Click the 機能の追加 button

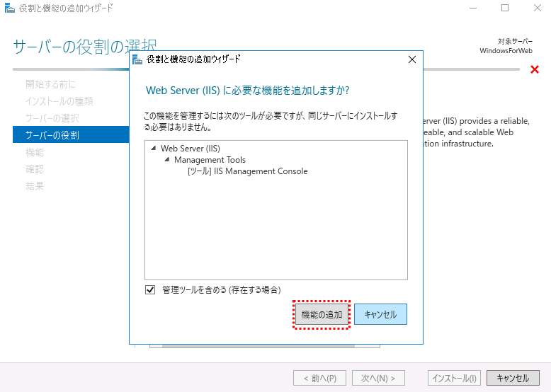click(x=322, y=314)
